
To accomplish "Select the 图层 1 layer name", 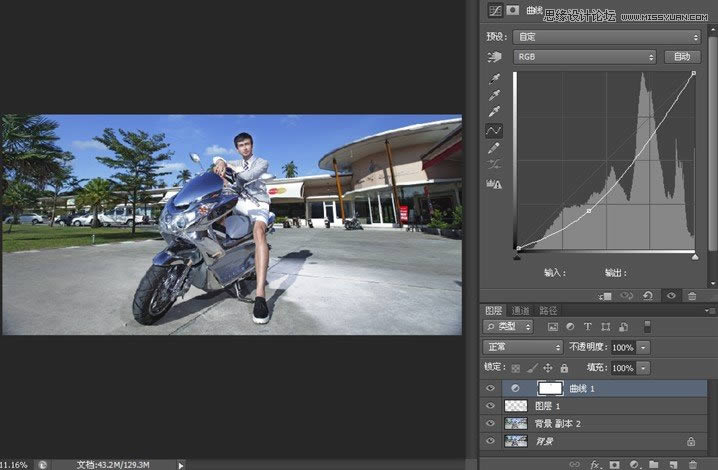I will click(x=547, y=406).
